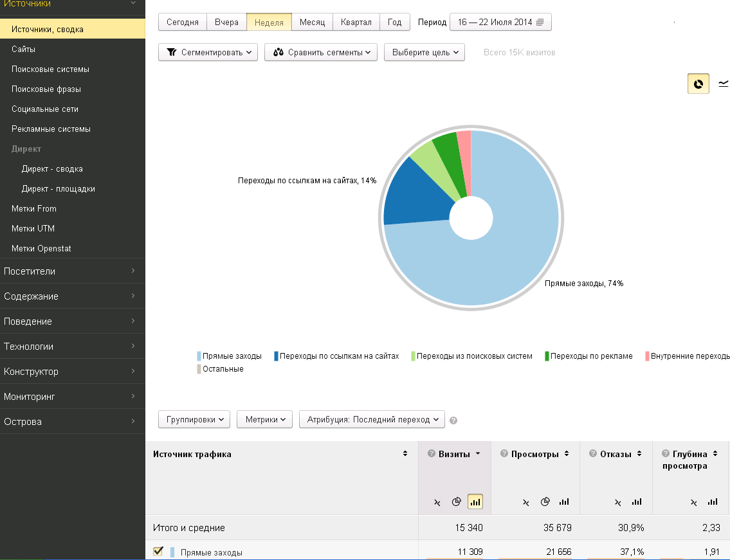Open the 16 — 22 Июля 2014 date picker
The width and height of the screenshot is (730, 560).
500,23
